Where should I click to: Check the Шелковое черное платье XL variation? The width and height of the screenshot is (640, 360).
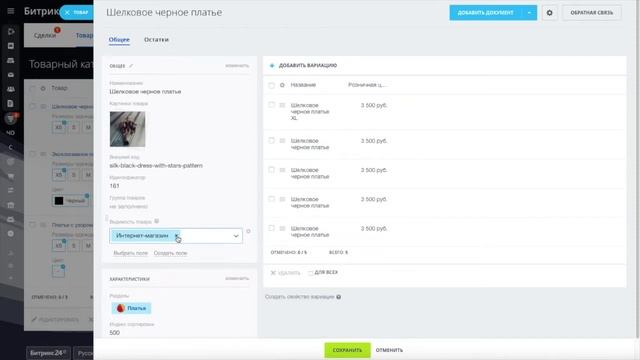pos(271,105)
